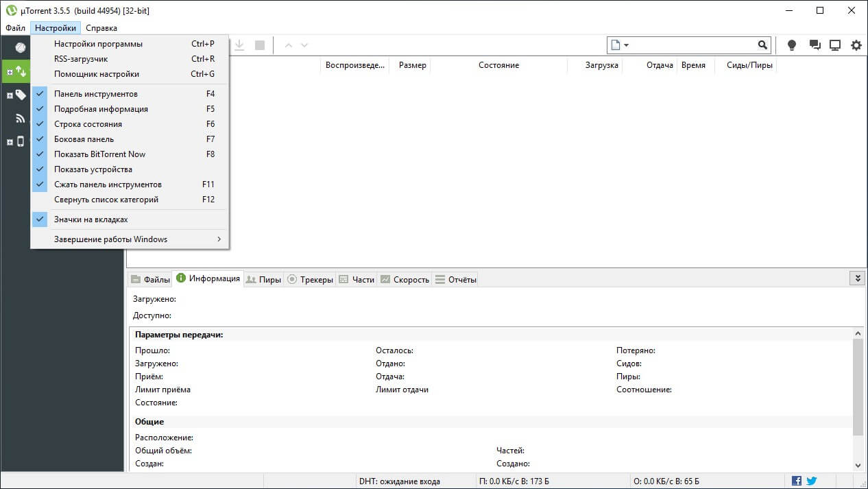Image resolution: width=868 pixels, height=489 pixels.
Task: Toggle Сжать панель инструментов option
Action: coord(130,184)
